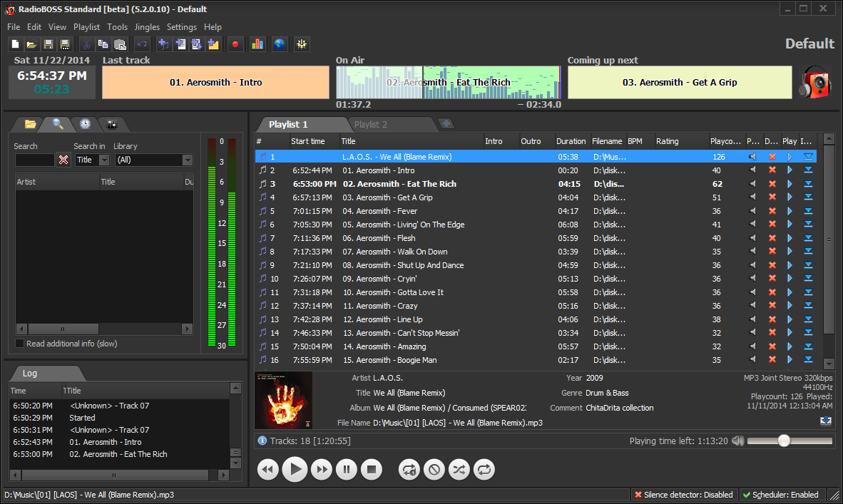This screenshot has width=843, height=504.
Task: Open the Jingles menu
Action: coord(147,27)
